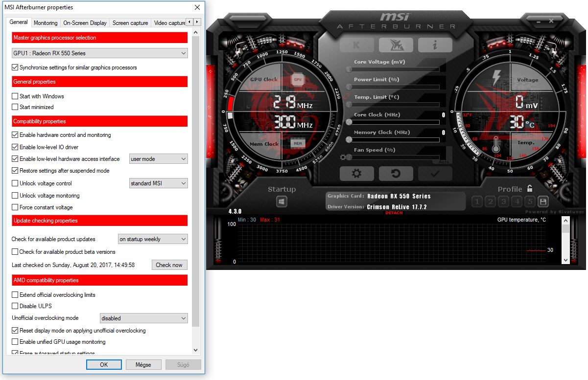Select profile slot 2
This screenshot has height=380, width=588.
click(x=491, y=201)
